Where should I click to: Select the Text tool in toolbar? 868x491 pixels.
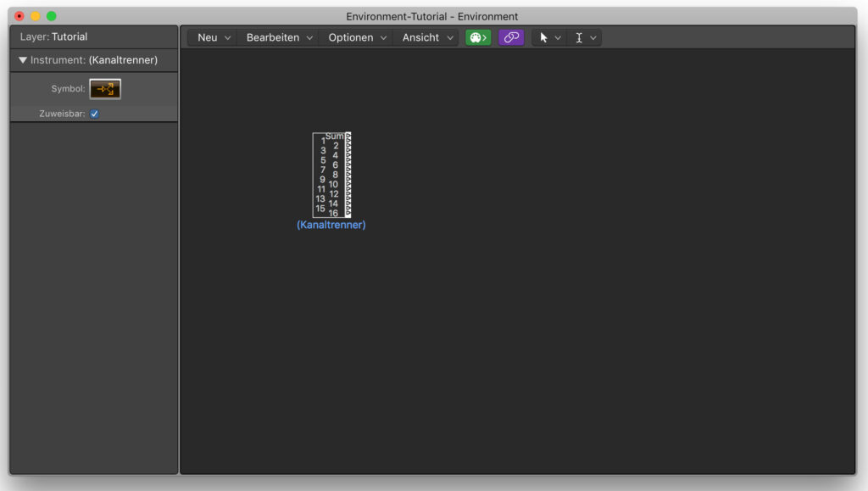point(579,37)
